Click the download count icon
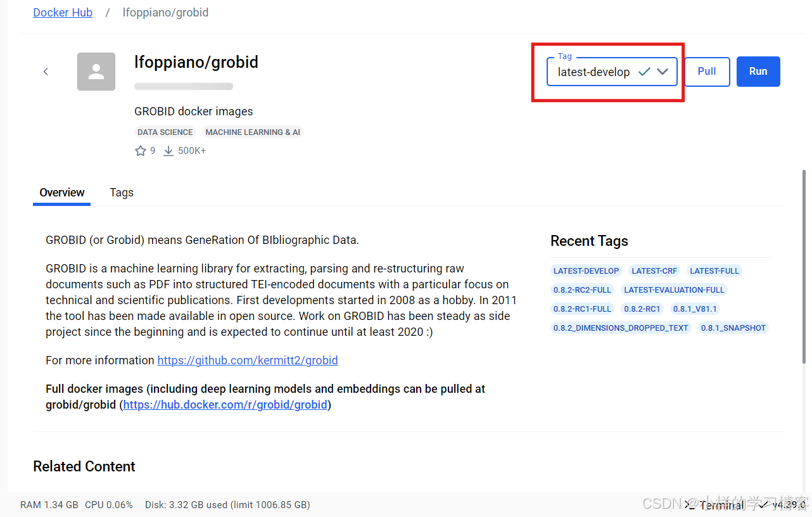The height and width of the screenshot is (517, 812). pyautogui.click(x=168, y=151)
